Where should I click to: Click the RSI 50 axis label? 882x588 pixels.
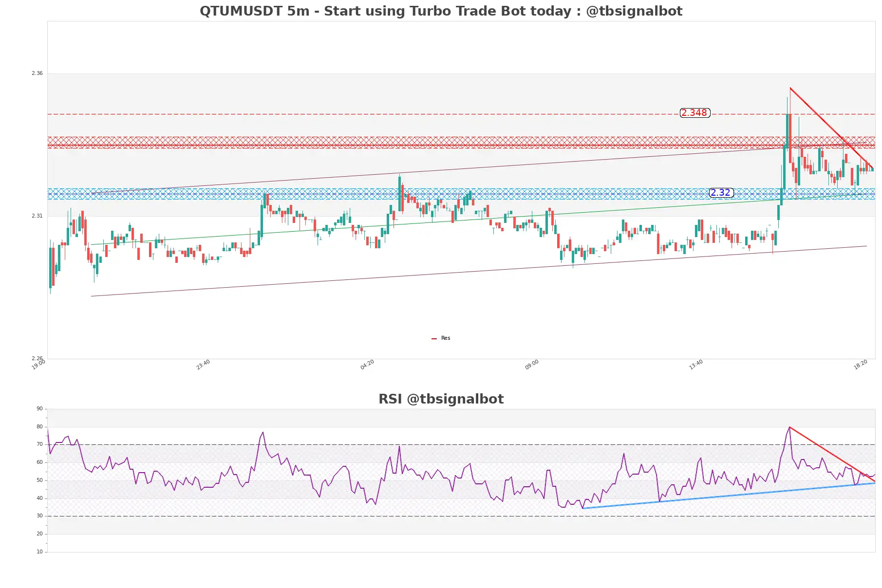[x=39, y=480]
